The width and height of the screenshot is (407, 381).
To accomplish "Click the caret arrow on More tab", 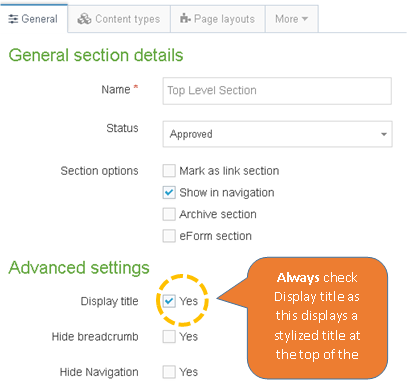I will click(304, 19).
